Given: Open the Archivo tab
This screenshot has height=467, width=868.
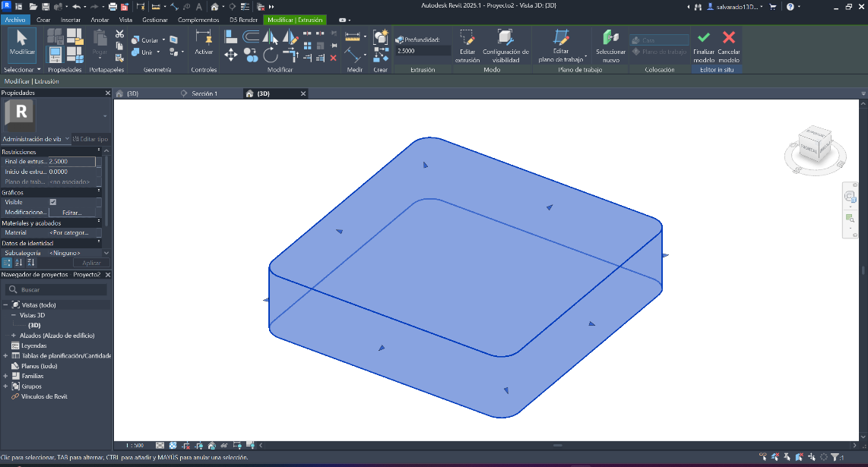Looking at the screenshot, I should (x=15, y=20).
